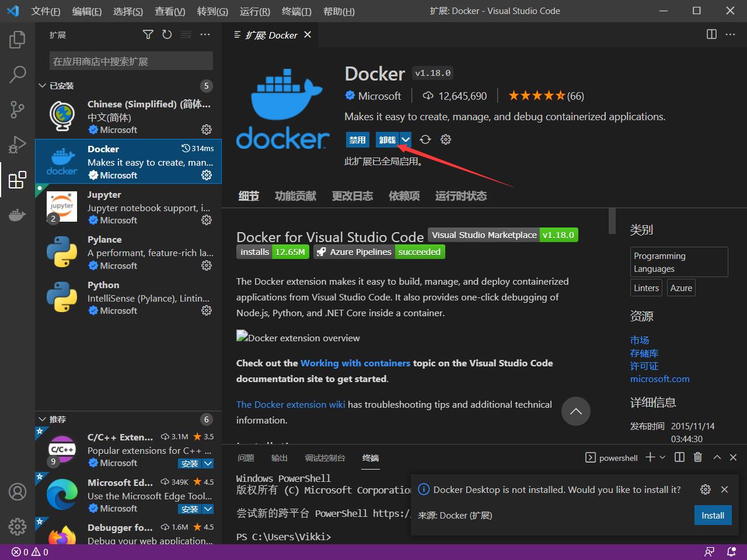747x560 pixels.
Task: Open manage gear for Chinese (Simplified) extension
Action: 207,129
